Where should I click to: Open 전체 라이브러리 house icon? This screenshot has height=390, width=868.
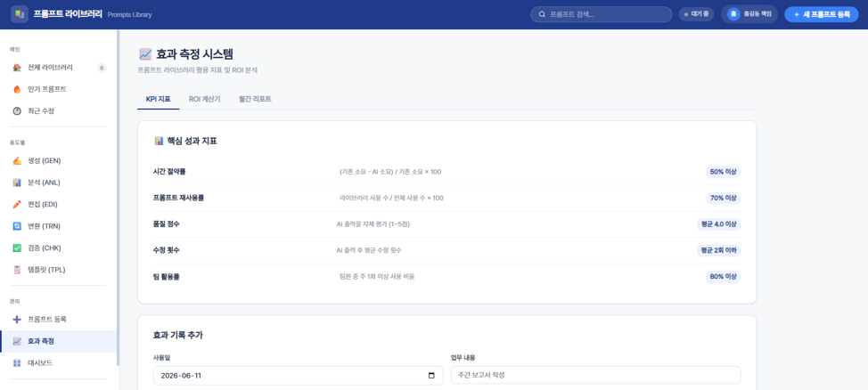tap(17, 68)
